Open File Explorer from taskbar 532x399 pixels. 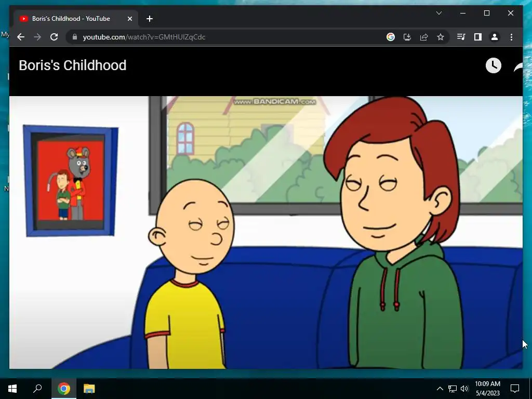tap(89, 389)
